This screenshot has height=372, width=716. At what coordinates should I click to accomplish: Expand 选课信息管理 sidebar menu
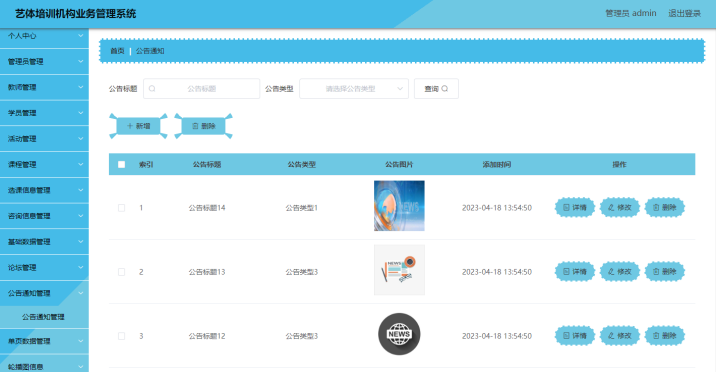[44, 190]
